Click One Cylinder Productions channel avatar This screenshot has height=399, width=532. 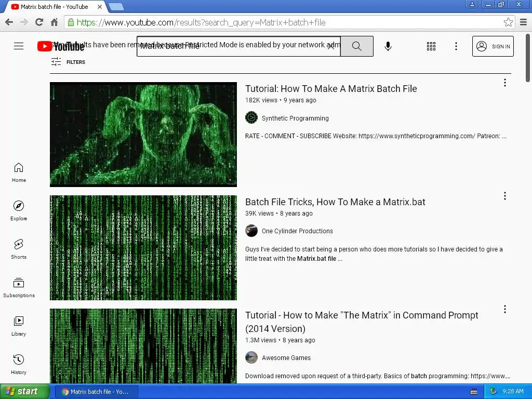click(x=251, y=231)
